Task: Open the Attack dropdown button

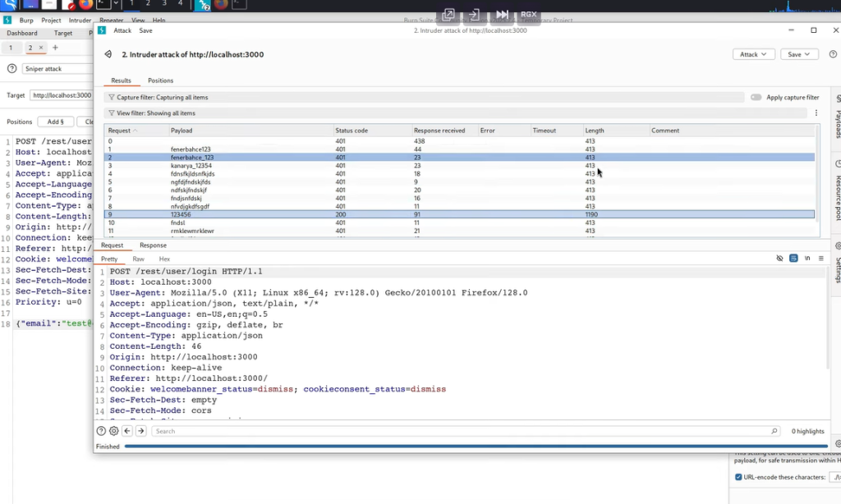Action: tap(753, 54)
